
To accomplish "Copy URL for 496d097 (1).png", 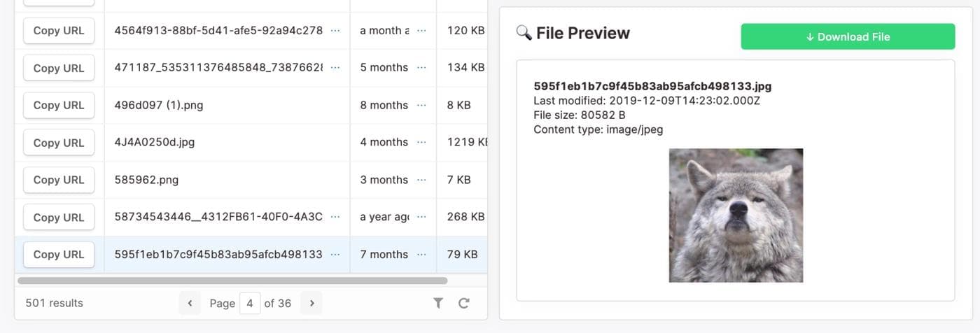I will tap(59, 105).
